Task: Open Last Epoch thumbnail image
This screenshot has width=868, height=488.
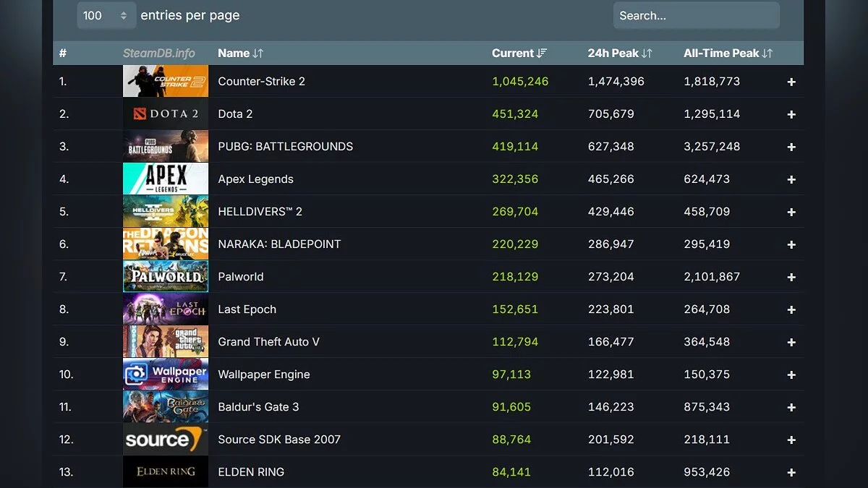Action: pyautogui.click(x=166, y=309)
